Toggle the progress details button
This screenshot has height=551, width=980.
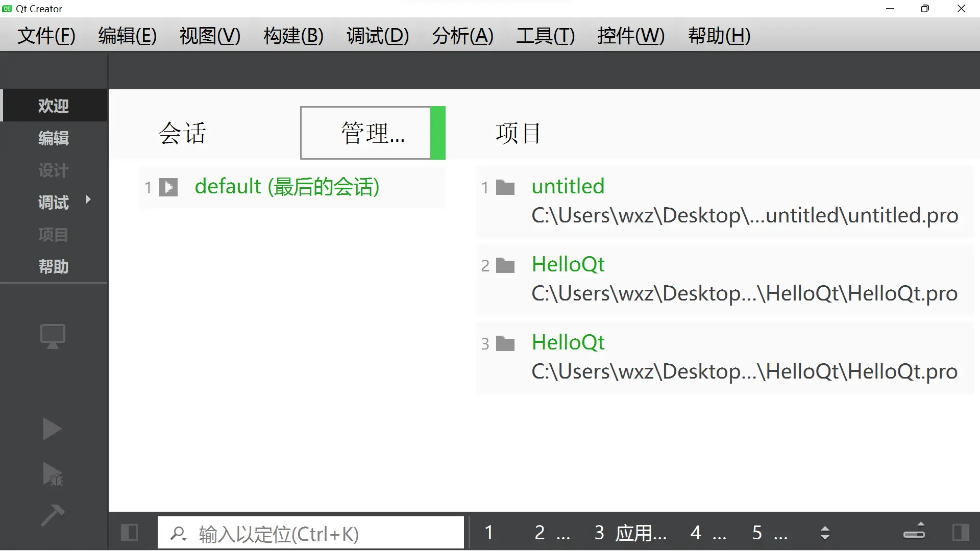coord(914,531)
